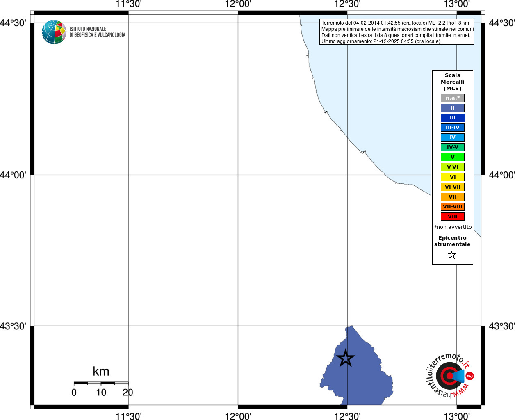Click the 'km' scale unit label
The image size is (515, 420).
pos(101,372)
